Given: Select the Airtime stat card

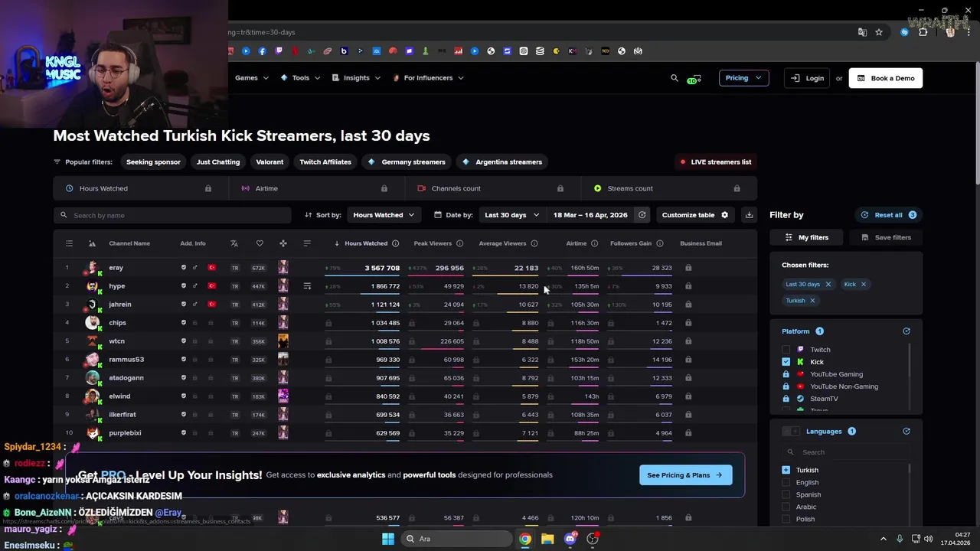Looking at the screenshot, I should 316,188.
